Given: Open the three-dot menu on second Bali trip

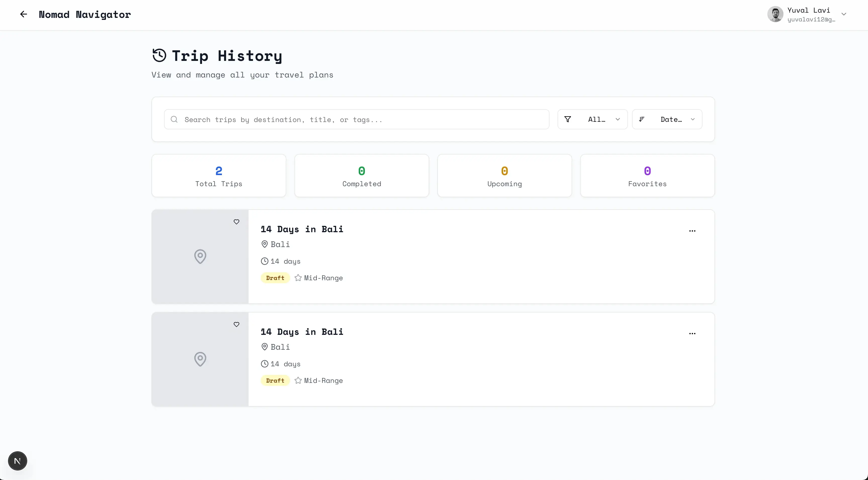Looking at the screenshot, I should point(692,334).
